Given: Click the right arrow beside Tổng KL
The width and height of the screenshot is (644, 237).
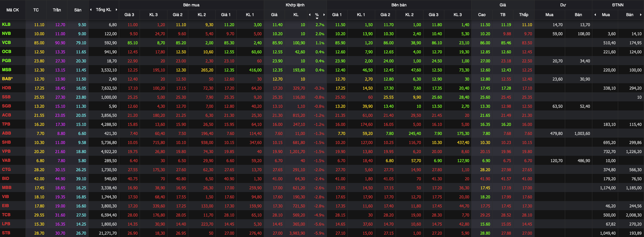Looking at the screenshot, I should [116, 10].
